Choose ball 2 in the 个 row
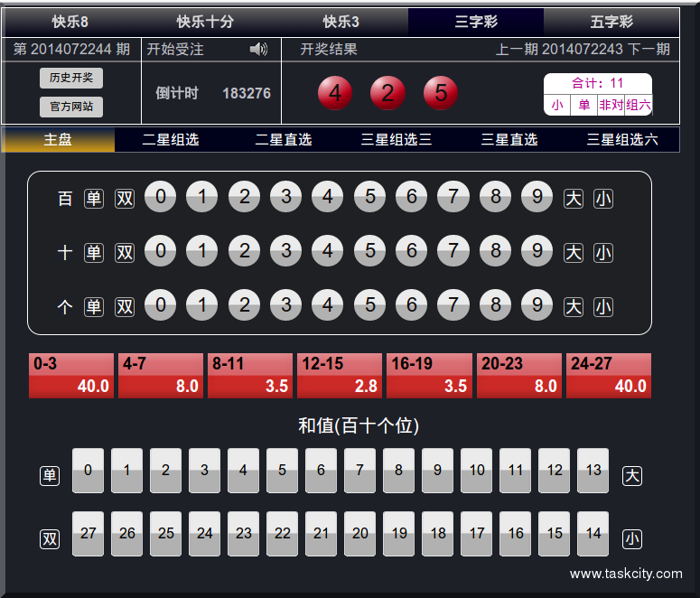The height and width of the screenshot is (598, 700). [244, 305]
